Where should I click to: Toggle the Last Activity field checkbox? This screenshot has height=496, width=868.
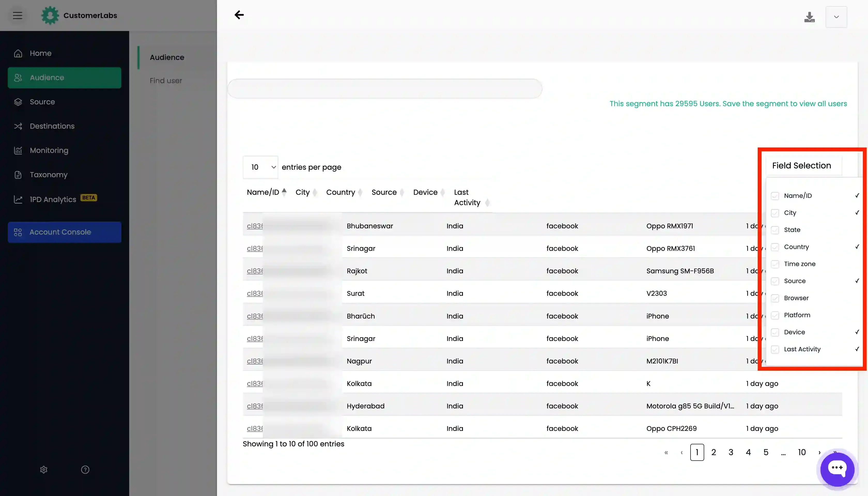775,349
